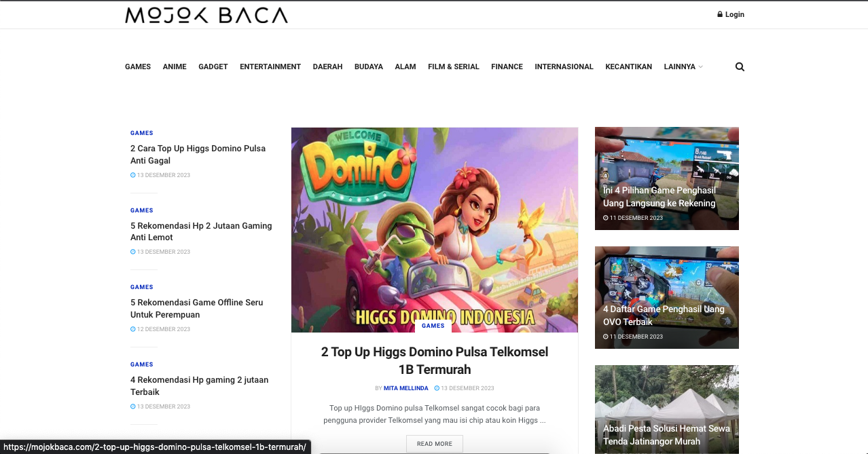
Task: Click GAMES badge on featured image
Action: 433,326
